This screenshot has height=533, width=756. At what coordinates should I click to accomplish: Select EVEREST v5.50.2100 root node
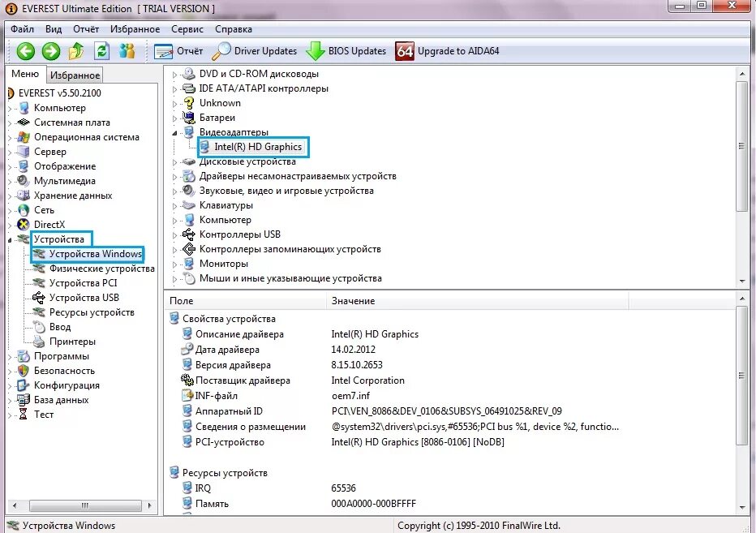pos(60,93)
